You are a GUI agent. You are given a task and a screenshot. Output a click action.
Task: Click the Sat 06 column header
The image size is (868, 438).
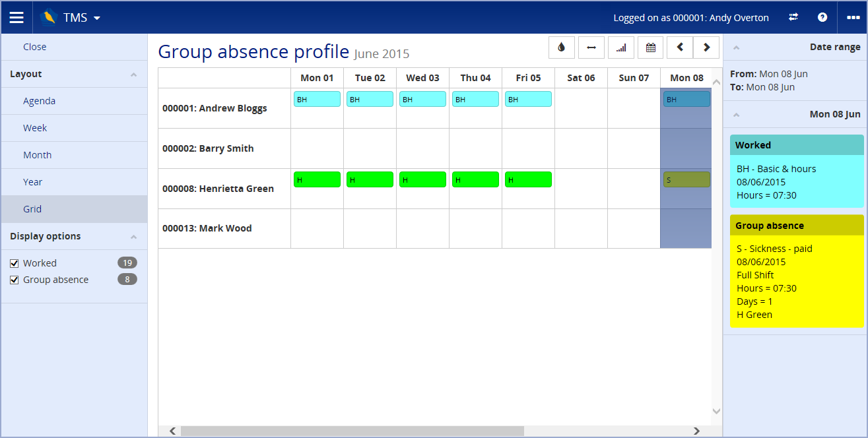point(581,78)
